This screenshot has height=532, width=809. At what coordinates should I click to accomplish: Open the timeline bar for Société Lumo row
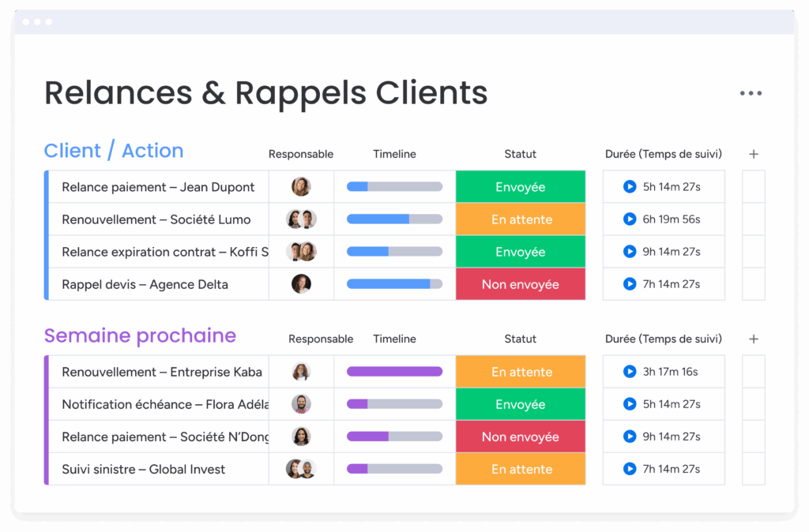tap(394, 219)
